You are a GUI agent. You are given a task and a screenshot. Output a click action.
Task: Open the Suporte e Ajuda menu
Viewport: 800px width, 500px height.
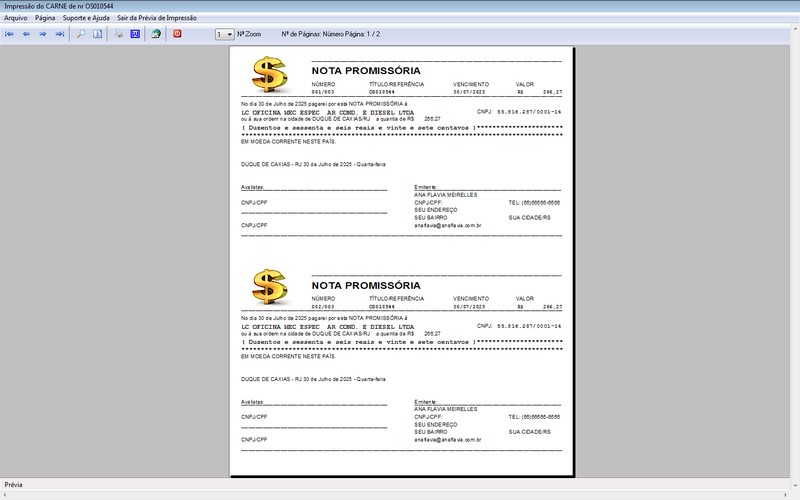click(86, 18)
